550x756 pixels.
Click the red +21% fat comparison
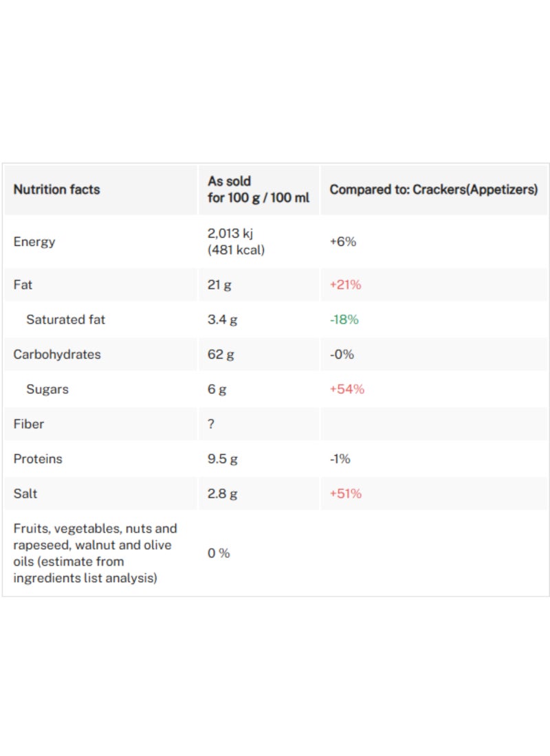click(x=345, y=285)
